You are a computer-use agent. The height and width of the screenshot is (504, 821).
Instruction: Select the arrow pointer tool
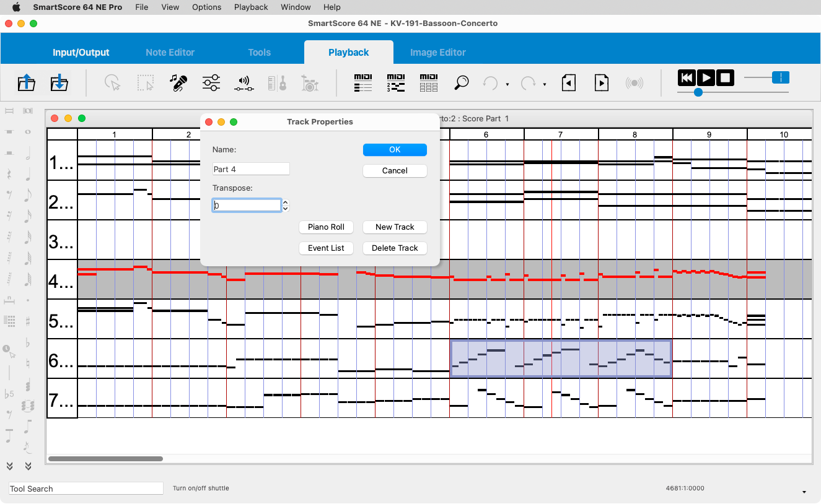pyautogui.click(x=112, y=82)
